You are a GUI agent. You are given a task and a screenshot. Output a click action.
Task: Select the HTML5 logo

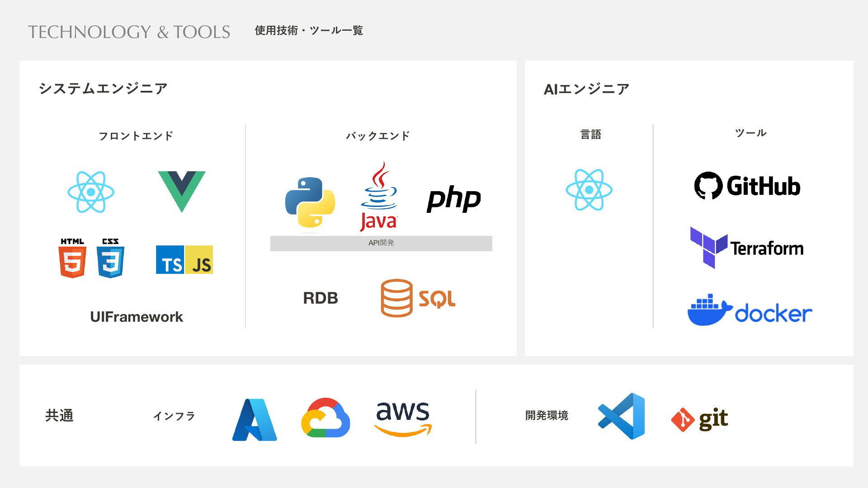pyautogui.click(x=72, y=258)
